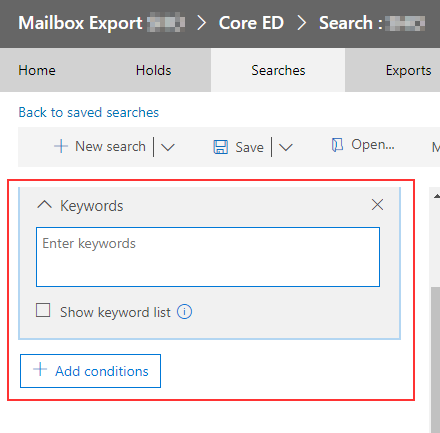Viewport: 440px width, 433px height.
Task: Open the Exports tab
Action: [408, 70]
